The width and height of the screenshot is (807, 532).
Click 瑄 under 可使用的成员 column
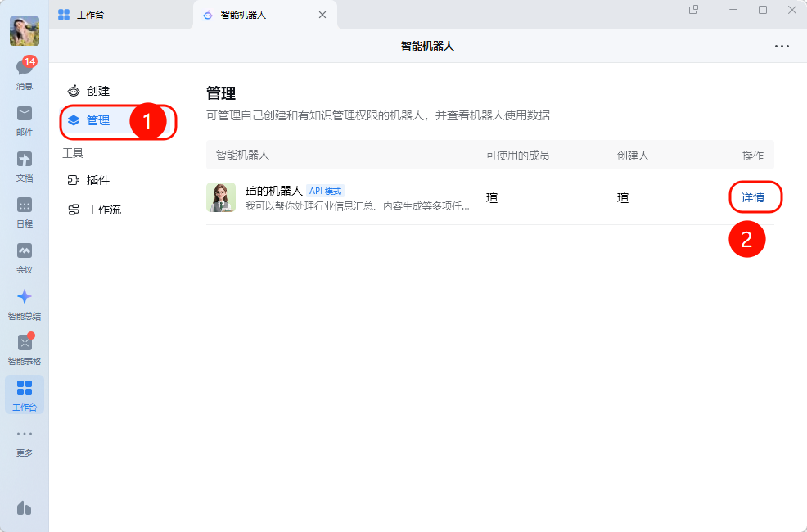[492, 197]
